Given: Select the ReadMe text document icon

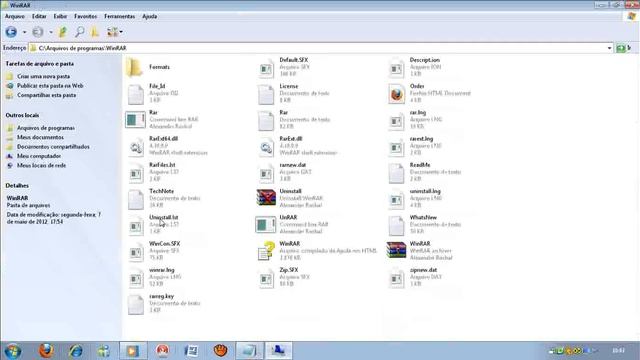Looking at the screenshot, I should [x=396, y=173].
